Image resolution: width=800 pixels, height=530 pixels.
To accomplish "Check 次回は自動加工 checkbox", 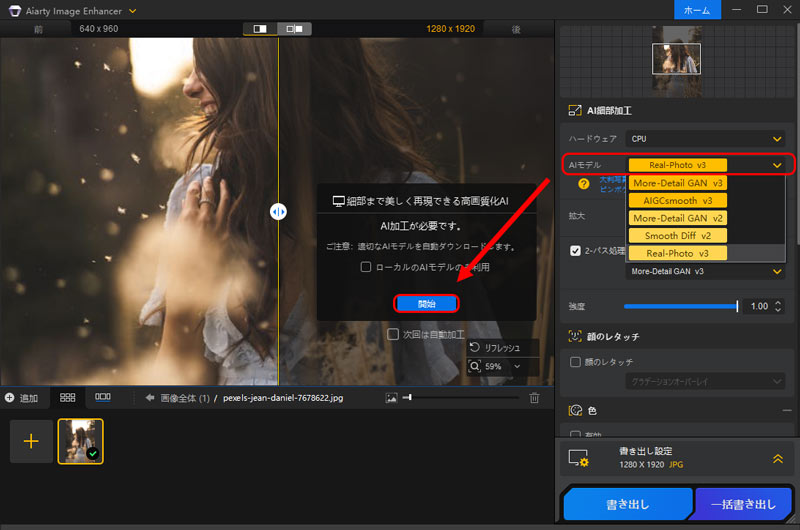I will (393, 334).
